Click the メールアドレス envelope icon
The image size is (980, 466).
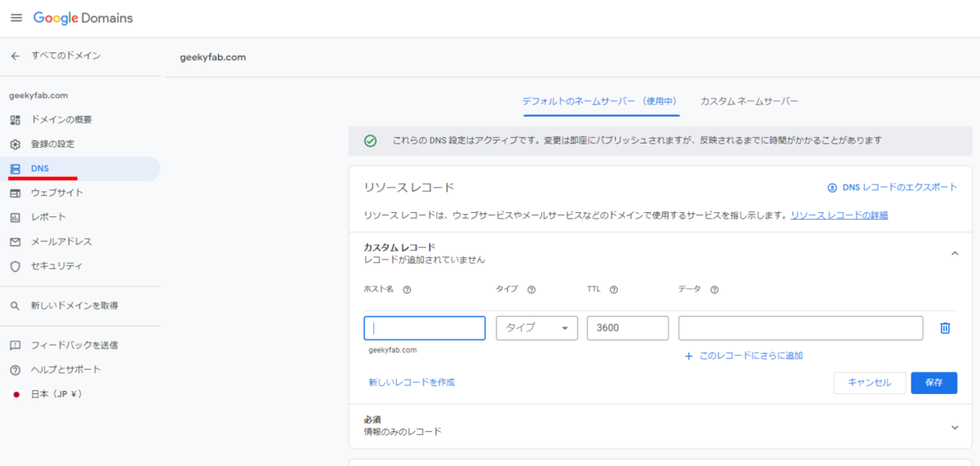(15, 242)
